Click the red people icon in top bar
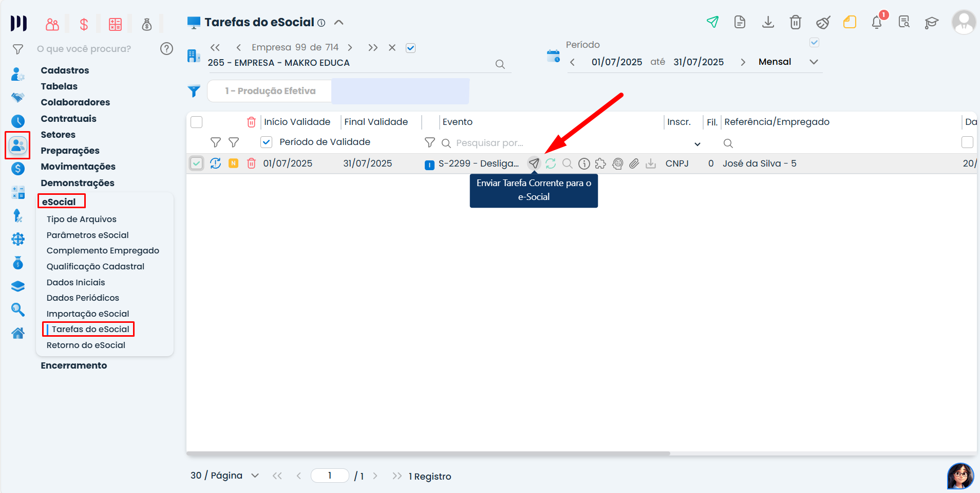Image resolution: width=980 pixels, height=493 pixels. tap(52, 24)
